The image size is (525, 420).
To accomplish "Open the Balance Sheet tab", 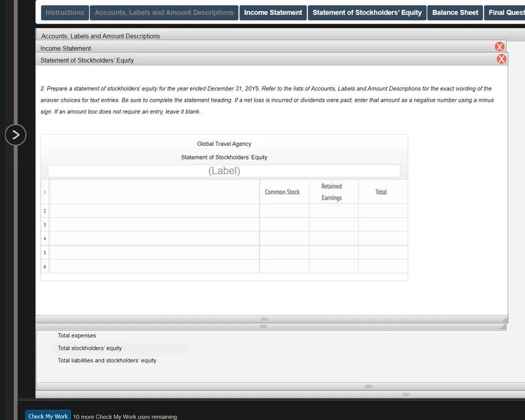I will coord(454,12).
